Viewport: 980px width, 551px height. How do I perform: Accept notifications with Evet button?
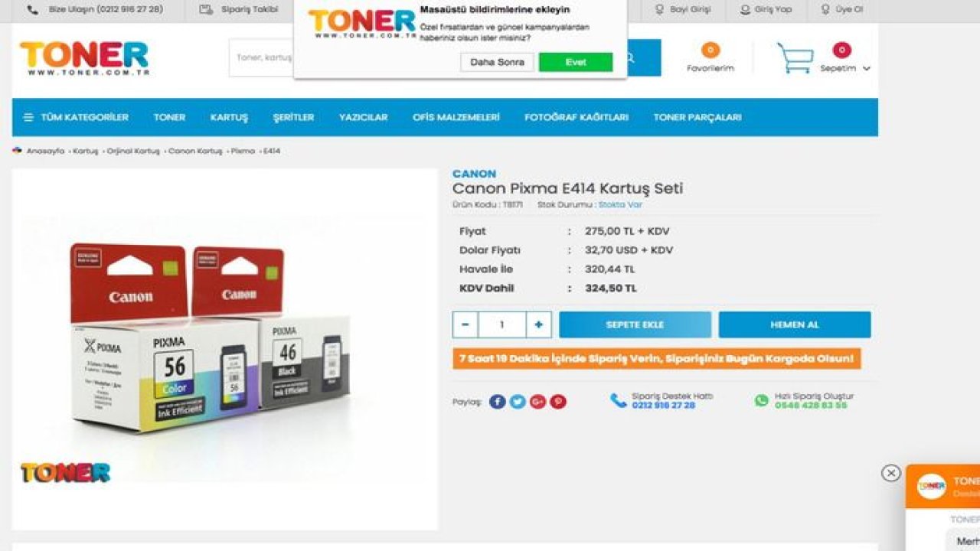point(576,62)
